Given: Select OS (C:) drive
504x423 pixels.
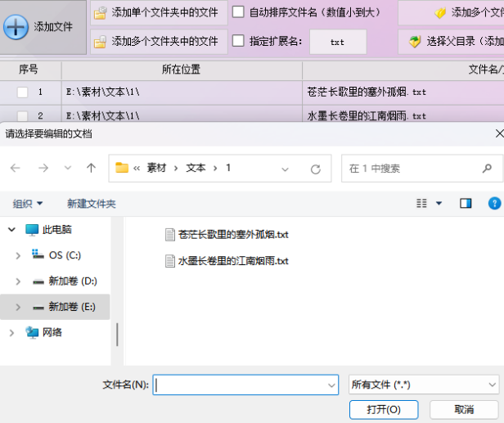Looking at the screenshot, I should tap(65, 255).
